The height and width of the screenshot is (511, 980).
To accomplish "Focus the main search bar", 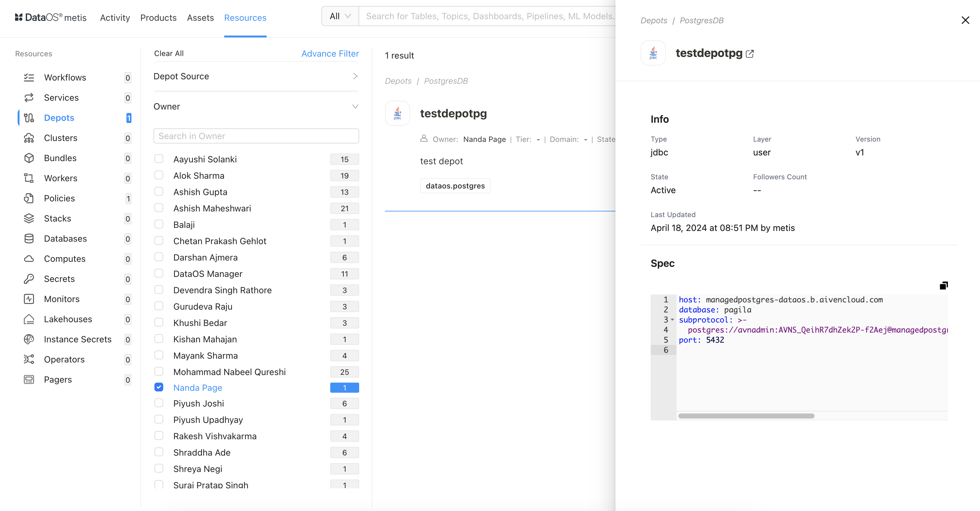I will 487,16.
